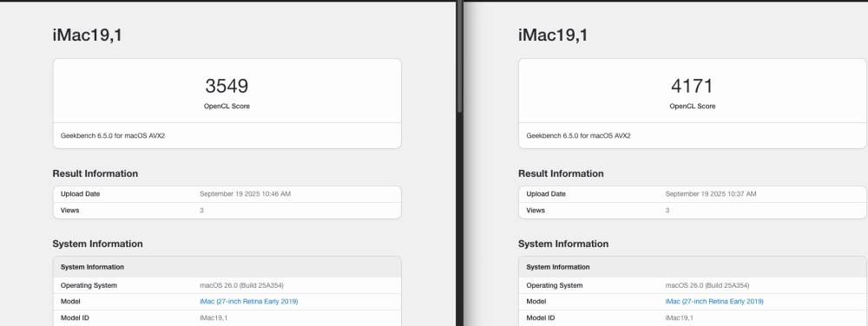The width and height of the screenshot is (868, 326).
Task: Click the left window's vertical scrollbar thumb
Action: pos(459,57)
